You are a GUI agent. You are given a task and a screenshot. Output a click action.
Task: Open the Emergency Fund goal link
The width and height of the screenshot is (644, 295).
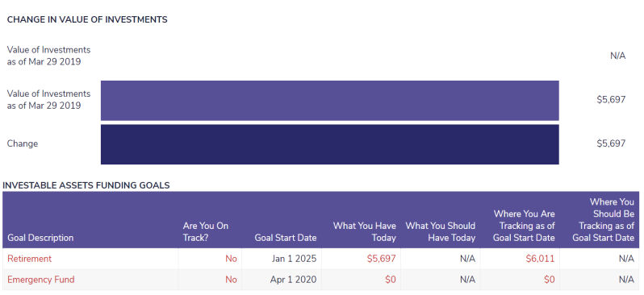click(41, 280)
